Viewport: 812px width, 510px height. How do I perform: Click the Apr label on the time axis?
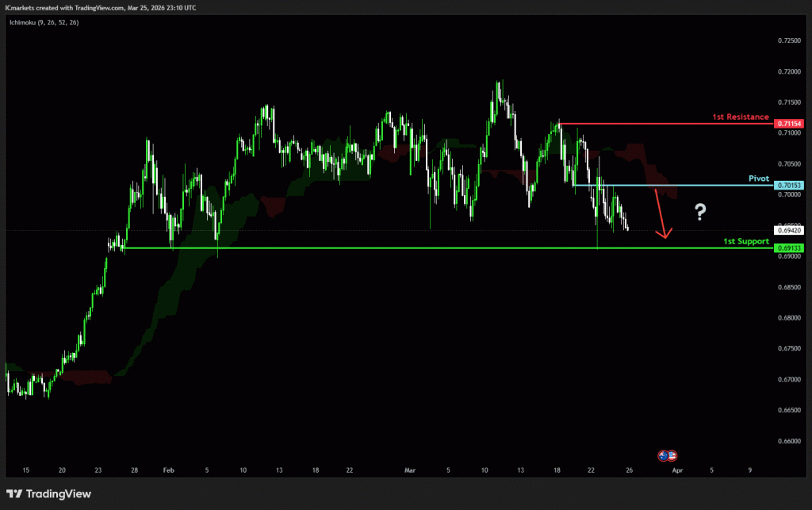tap(676, 470)
